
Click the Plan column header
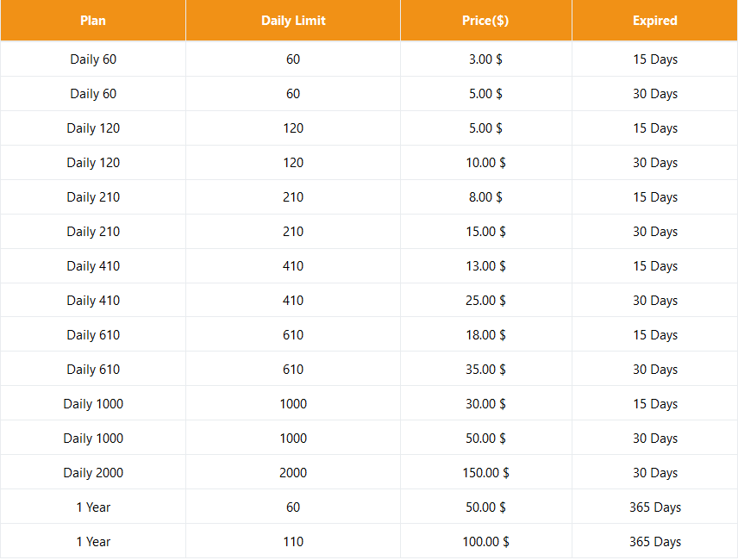pyautogui.click(x=93, y=21)
